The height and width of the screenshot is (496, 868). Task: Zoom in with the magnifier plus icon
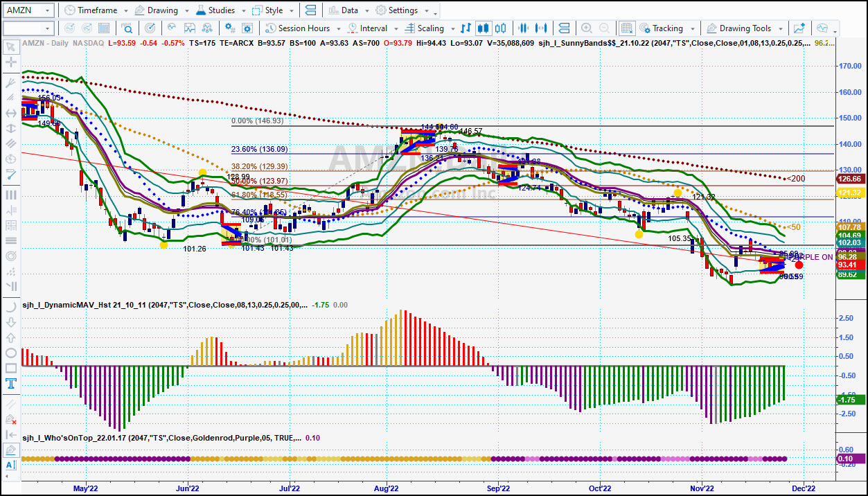pos(587,28)
